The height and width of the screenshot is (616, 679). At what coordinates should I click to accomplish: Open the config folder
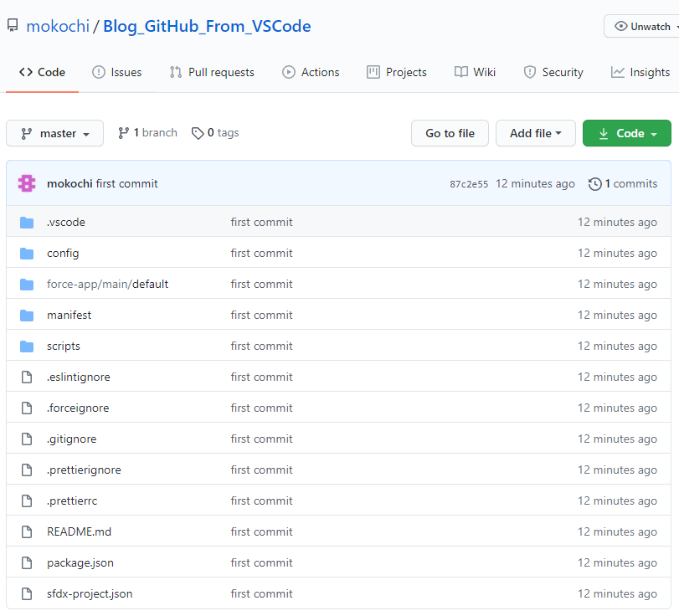tap(63, 254)
